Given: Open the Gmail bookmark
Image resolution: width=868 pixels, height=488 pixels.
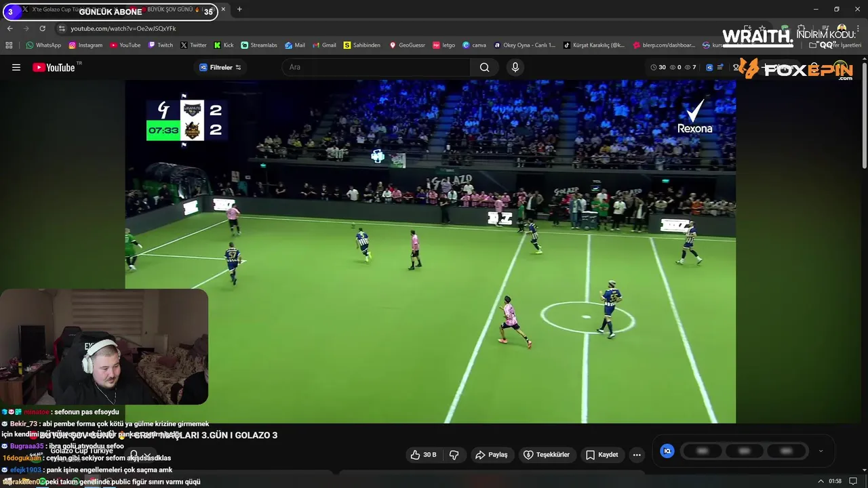Looking at the screenshot, I should 323,45.
